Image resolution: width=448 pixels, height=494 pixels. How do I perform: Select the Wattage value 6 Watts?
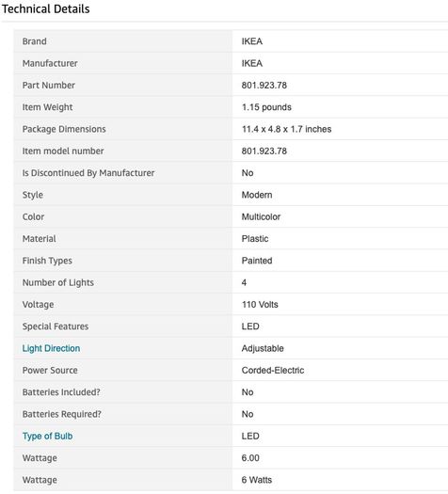pyautogui.click(x=257, y=480)
